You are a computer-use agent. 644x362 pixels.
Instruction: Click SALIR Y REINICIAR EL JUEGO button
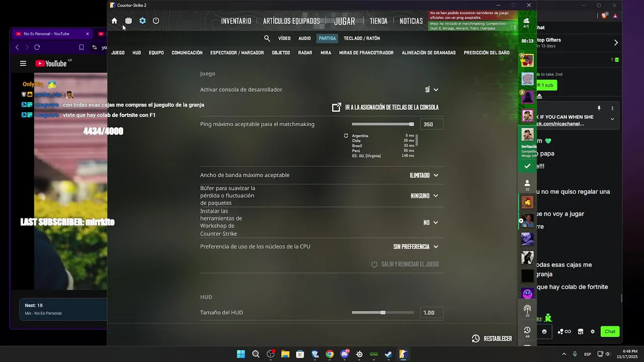coord(405,264)
